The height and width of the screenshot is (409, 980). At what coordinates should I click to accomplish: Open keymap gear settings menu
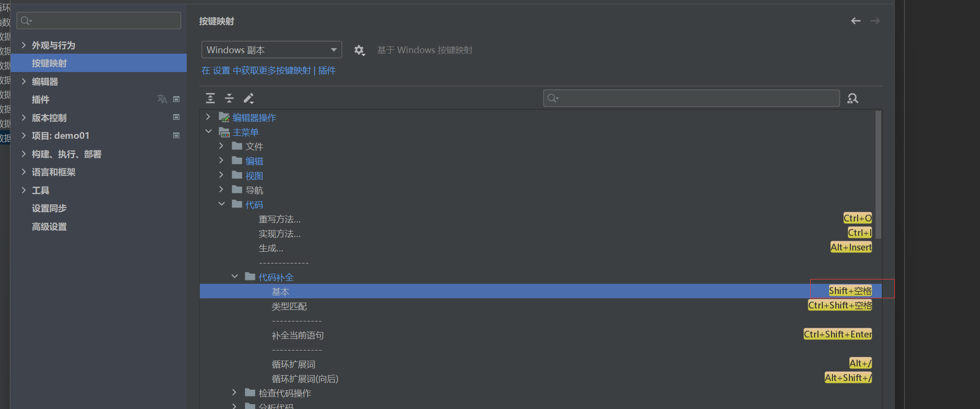(359, 50)
